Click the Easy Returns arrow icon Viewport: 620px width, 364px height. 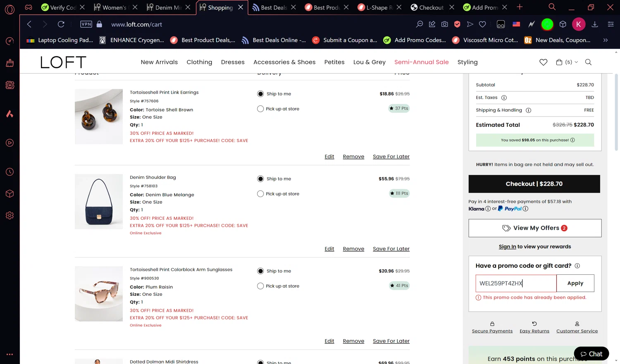click(534, 324)
